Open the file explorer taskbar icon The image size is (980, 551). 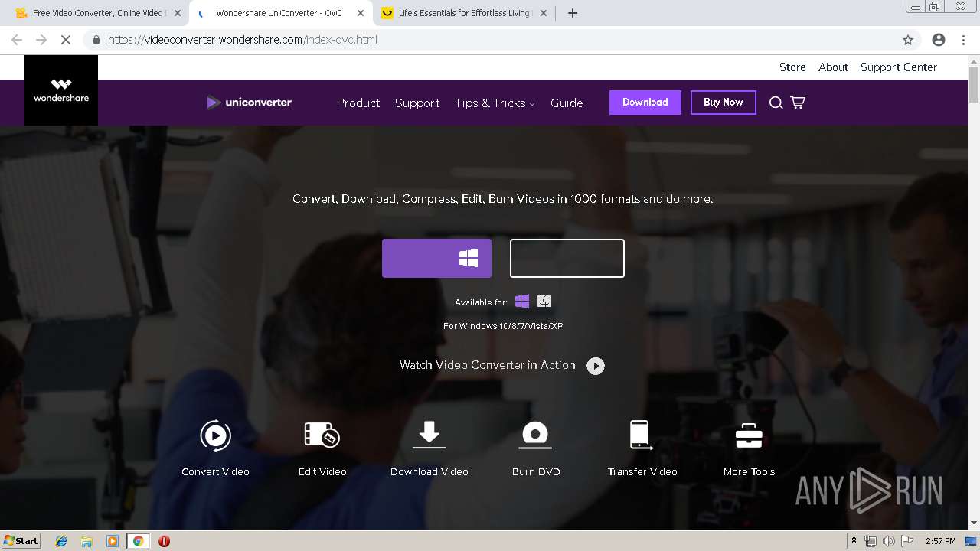(x=87, y=541)
